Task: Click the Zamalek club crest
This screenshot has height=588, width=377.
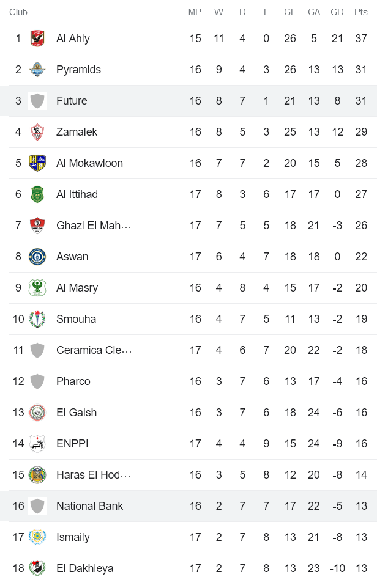Action: coord(37,132)
